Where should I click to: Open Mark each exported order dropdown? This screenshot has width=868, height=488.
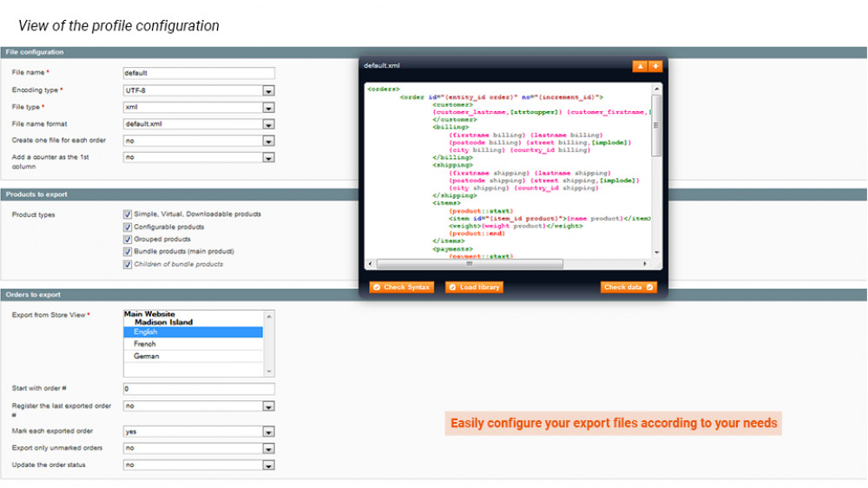coord(199,432)
